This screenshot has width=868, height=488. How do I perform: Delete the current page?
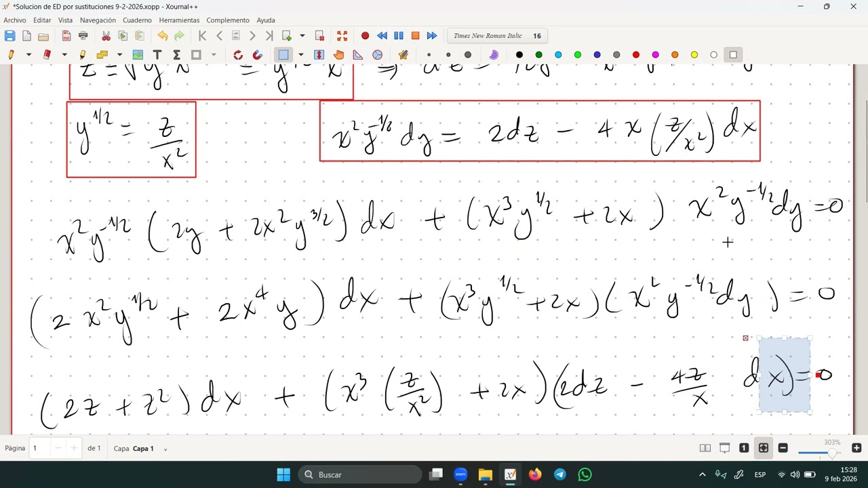click(x=319, y=36)
